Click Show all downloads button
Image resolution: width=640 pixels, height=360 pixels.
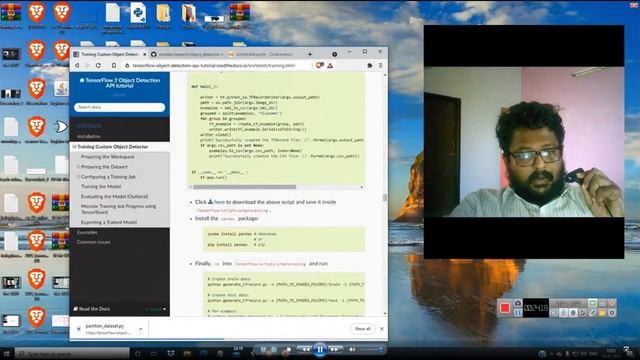[362, 329]
